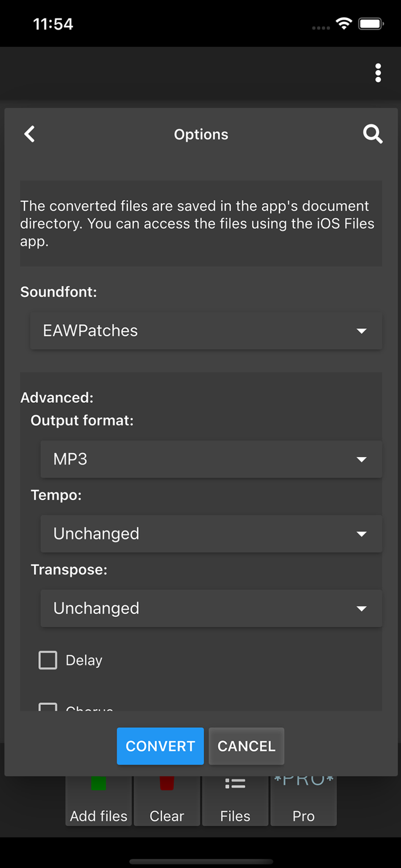
Task: Open the Transpose dropdown
Action: 211,608
